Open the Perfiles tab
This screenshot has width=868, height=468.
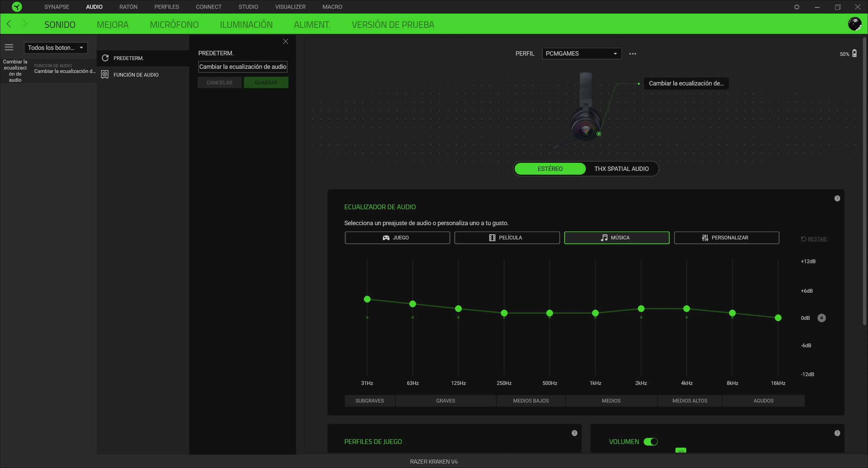[166, 7]
